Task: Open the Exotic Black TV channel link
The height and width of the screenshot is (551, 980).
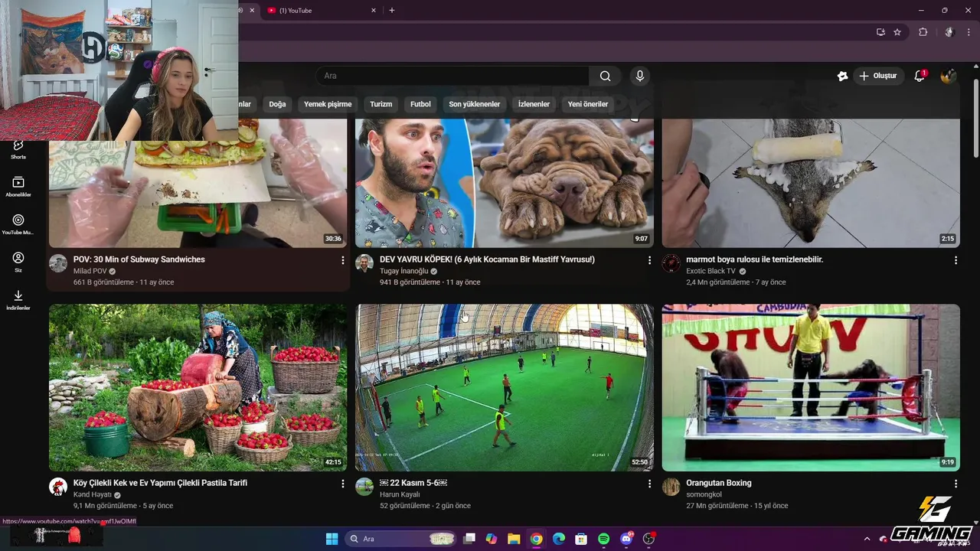Action: [x=710, y=271]
